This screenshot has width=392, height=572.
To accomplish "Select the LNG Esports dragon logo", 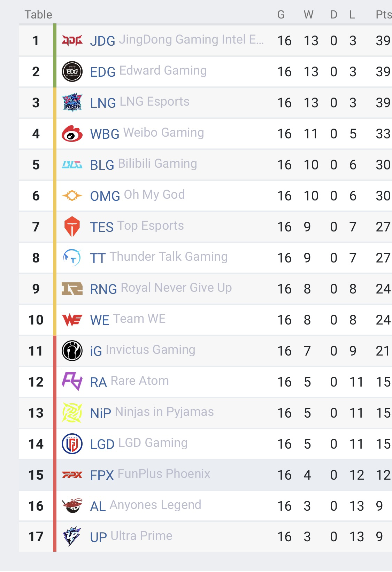I will coord(72,102).
